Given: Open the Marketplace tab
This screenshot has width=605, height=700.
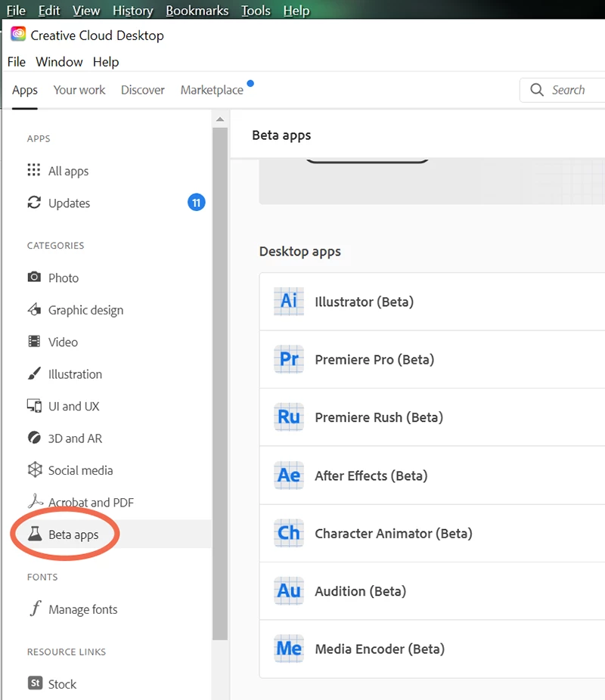Looking at the screenshot, I should pos(212,90).
